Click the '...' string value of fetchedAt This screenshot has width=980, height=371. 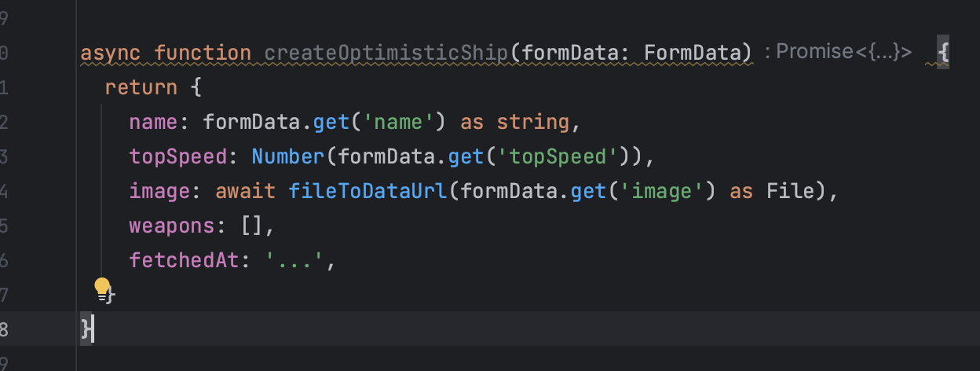295,260
